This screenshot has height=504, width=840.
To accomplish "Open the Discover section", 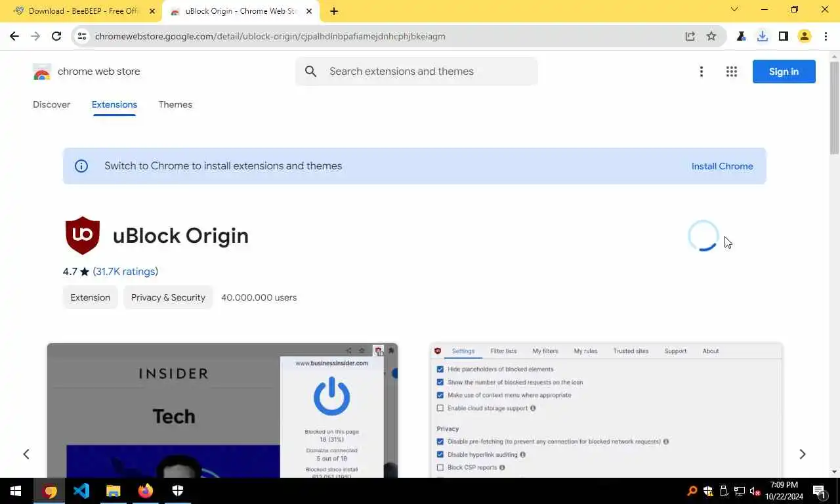I will (x=51, y=104).
